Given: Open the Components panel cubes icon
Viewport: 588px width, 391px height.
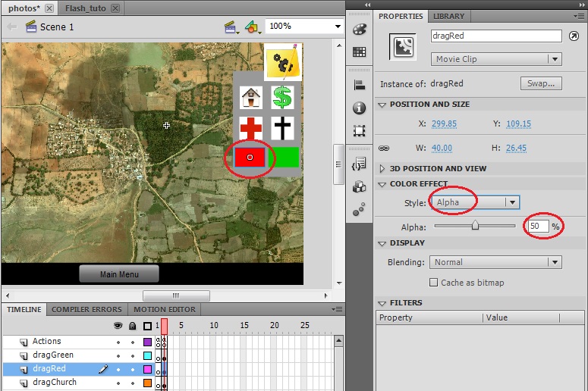Looking at the screenshot, I should 360,186.
